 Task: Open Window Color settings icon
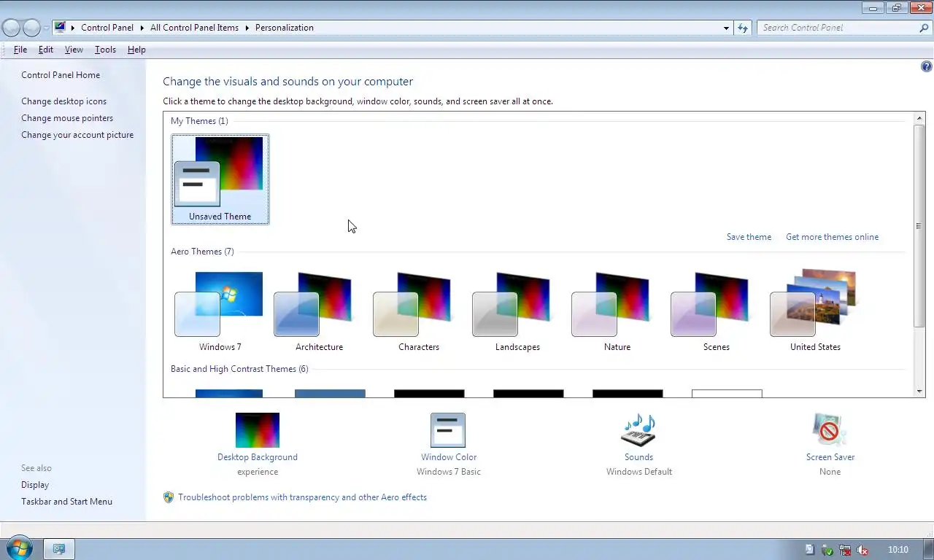(x=448, y=430)
